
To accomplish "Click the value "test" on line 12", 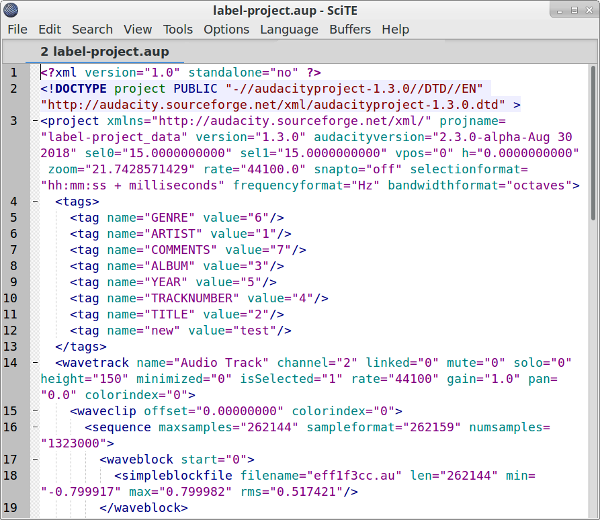I will coord(254,331).
